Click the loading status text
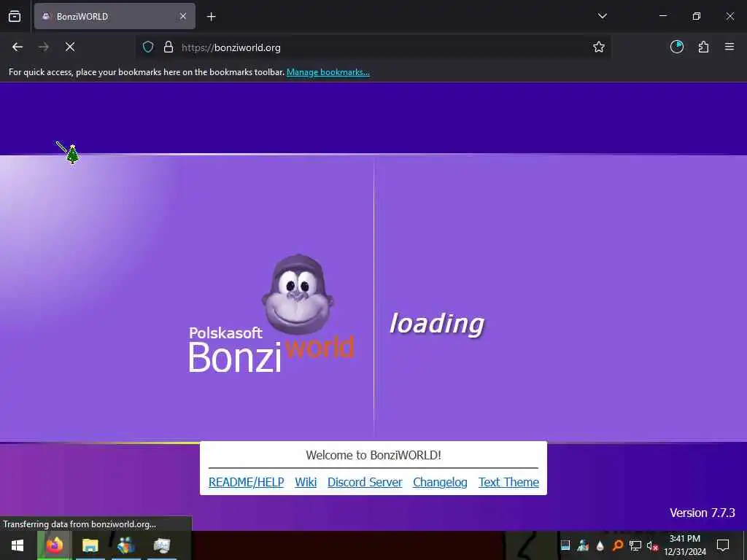Viewport: 747px width, 560px height. click(x=437, y=324)
